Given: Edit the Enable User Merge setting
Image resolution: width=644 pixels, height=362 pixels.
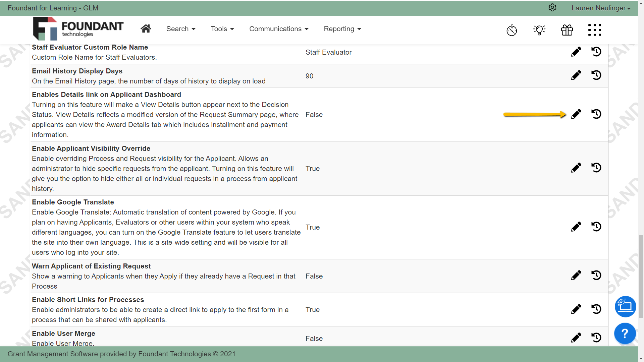Looking at the screenshot, I should point(576,338).
